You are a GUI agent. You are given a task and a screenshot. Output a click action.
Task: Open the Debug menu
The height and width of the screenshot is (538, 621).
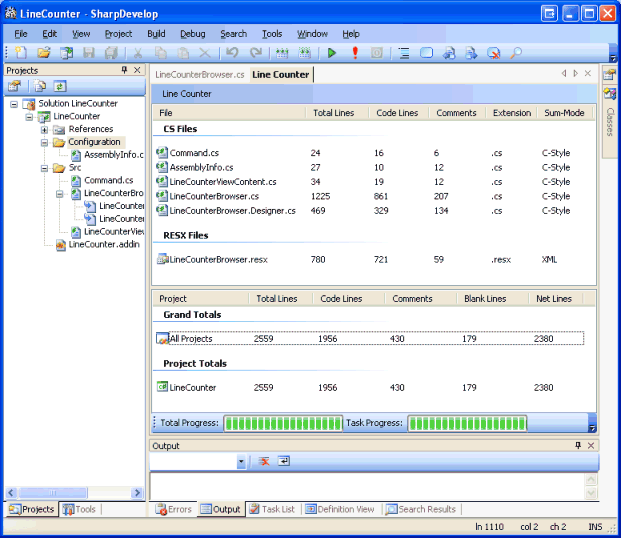coord(192,34)
